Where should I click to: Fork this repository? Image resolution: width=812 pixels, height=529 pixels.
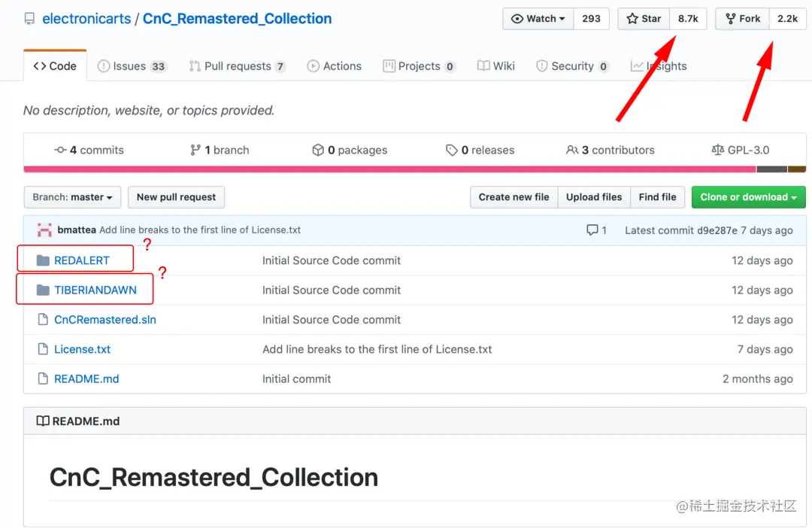[743, 19]
